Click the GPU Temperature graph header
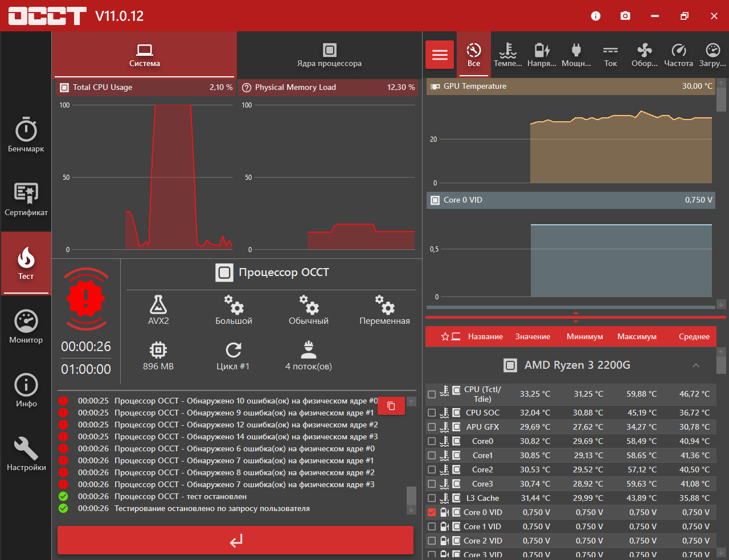 571,86
